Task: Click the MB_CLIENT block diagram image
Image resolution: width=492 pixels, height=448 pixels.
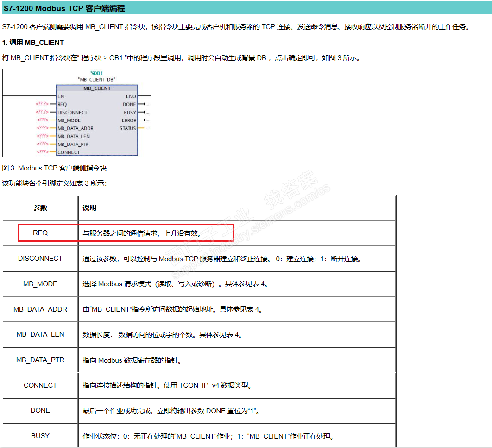Action: pos(76,113)
